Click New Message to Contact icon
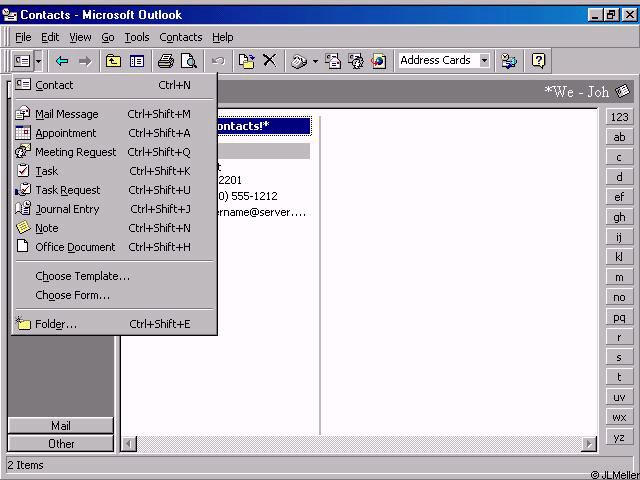 pyautogui.click(x=333, y=61)
